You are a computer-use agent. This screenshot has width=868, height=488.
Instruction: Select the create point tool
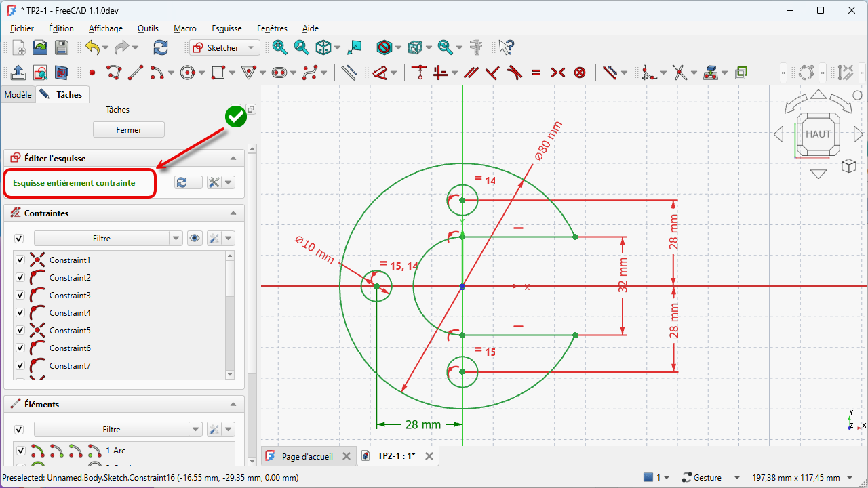tap(92, 73)
